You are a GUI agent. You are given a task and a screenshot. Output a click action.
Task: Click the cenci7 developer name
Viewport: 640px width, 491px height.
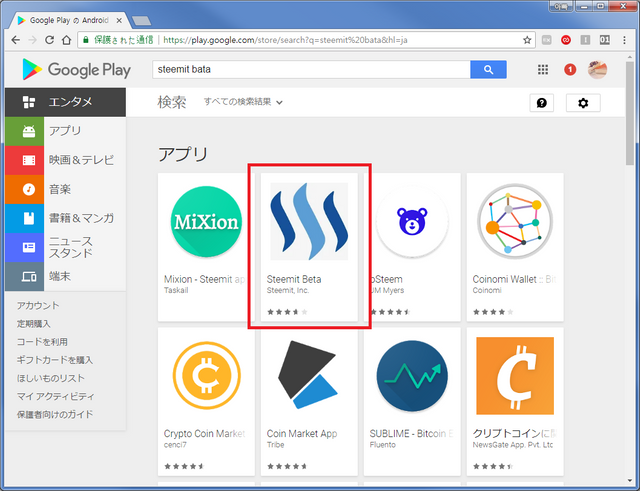[175, 444]
